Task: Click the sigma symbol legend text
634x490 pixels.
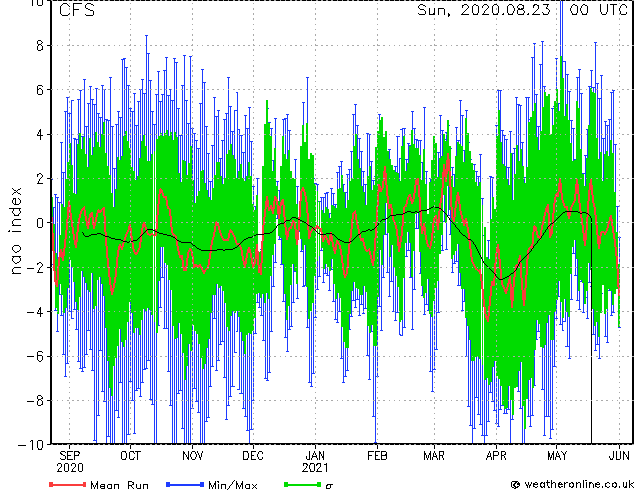Action: pyautogui.click(x=329, y=486)
